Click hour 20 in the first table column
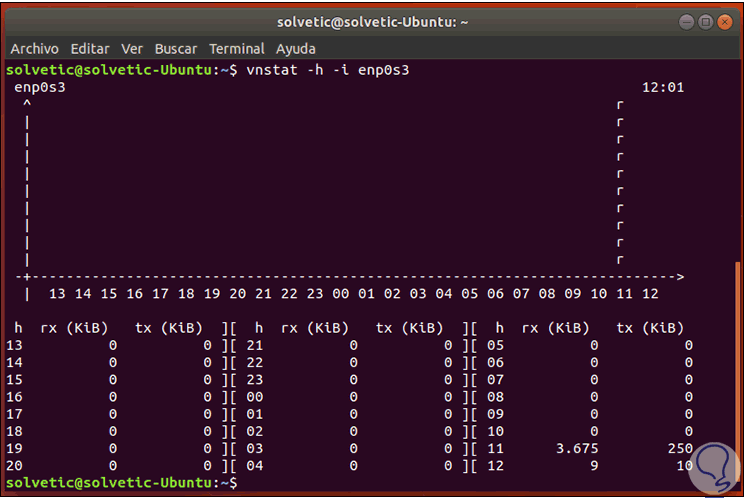 point(14,466)
